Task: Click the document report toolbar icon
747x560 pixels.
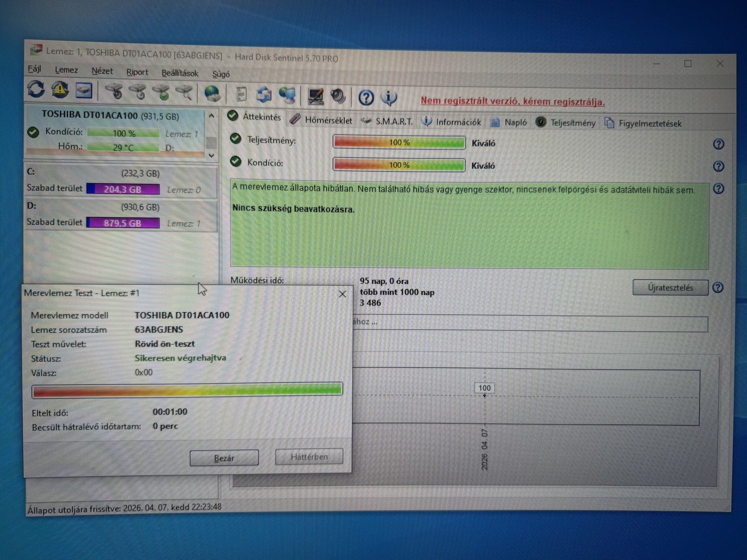Action: (x=241, y=94)
